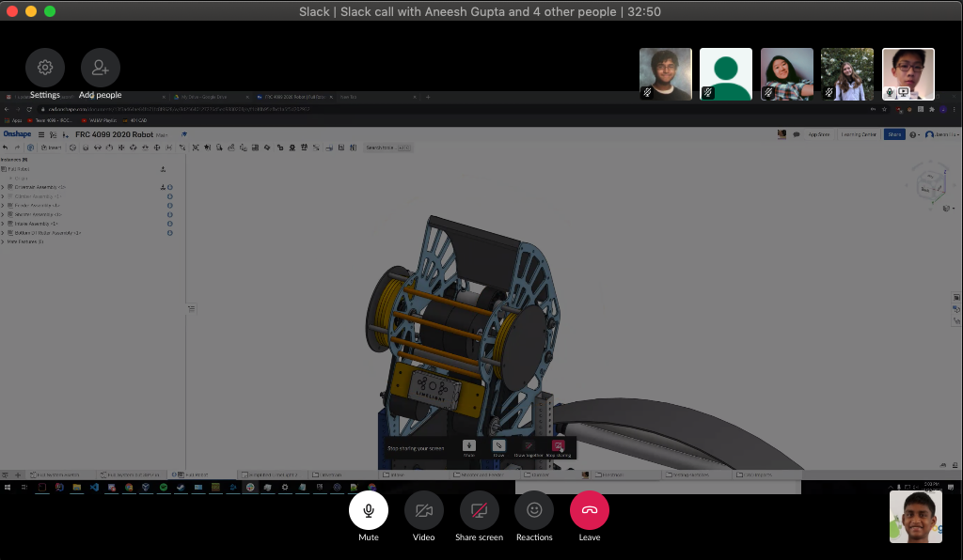Toggle Draw together in the screen-share toolbar
The image size is (963, 560).
pos(529,448)
